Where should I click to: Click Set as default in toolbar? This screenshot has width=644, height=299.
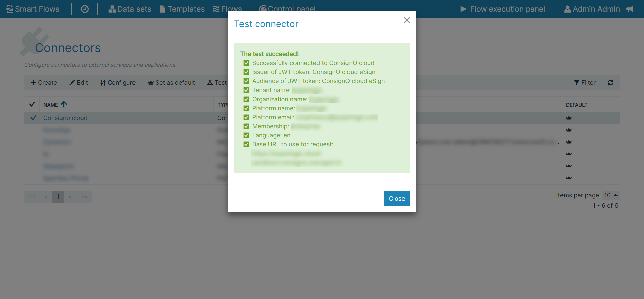pos(171,83)
